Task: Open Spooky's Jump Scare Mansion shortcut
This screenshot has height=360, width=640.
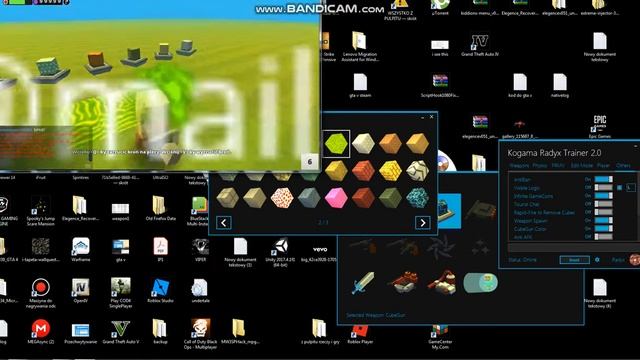Action: pyautogui.click(x=40, y=211)
